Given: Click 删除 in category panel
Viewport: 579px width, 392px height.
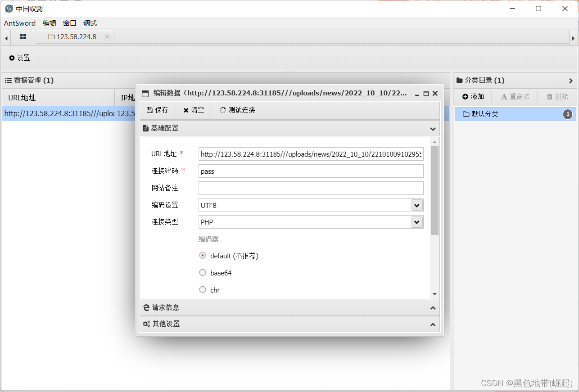Looking at the screenshot, I should tap(557, 96).
